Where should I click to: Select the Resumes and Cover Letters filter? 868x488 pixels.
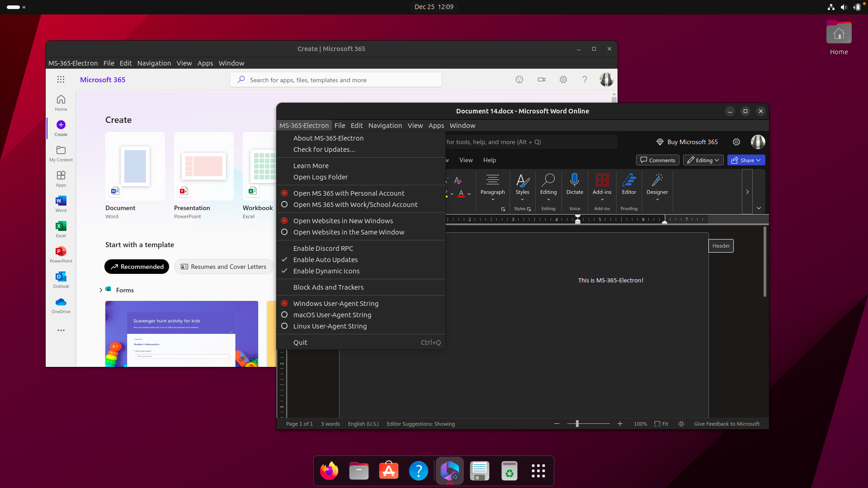[x=224, y=267]
